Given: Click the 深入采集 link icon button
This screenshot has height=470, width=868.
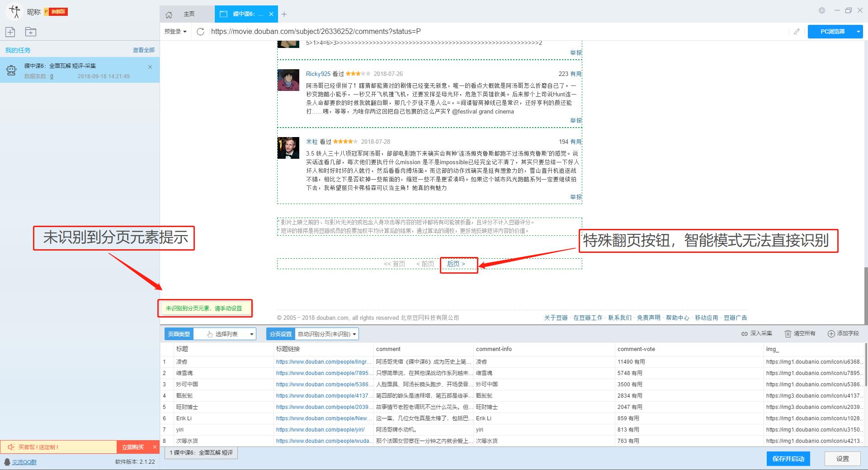Looking at the screenshot, I should tap(757, 333).
